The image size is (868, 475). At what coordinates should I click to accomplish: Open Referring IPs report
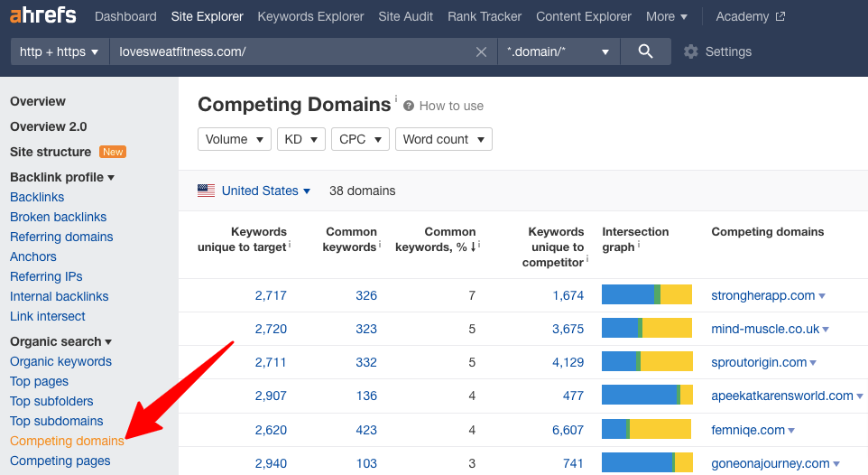46,276
